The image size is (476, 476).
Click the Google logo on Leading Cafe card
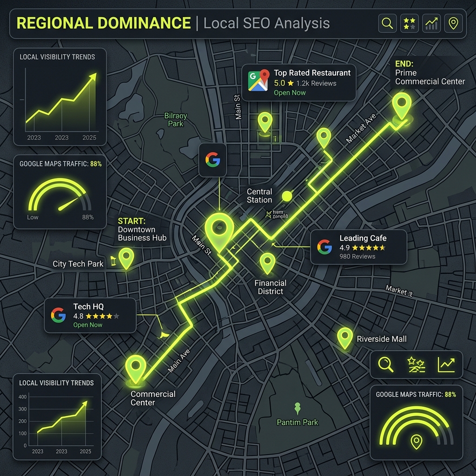324,247
